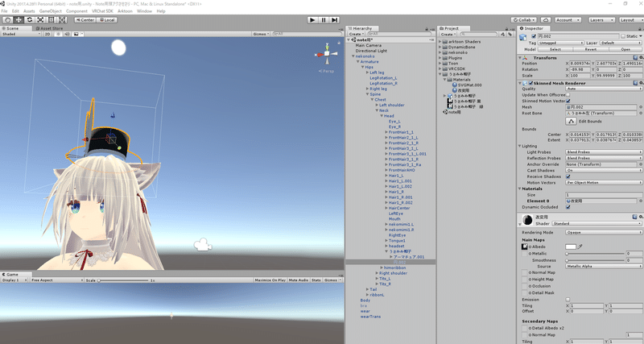
Task: Open the Cast Shadows dropdown
Action: tap(604, 170)
